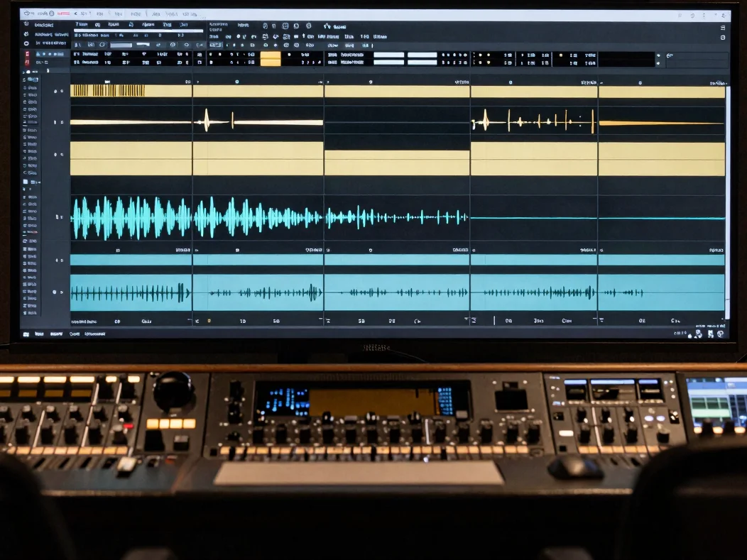
Task: Click the dome-shaped icon in the third toolbar row
Action: click(266, 45)
